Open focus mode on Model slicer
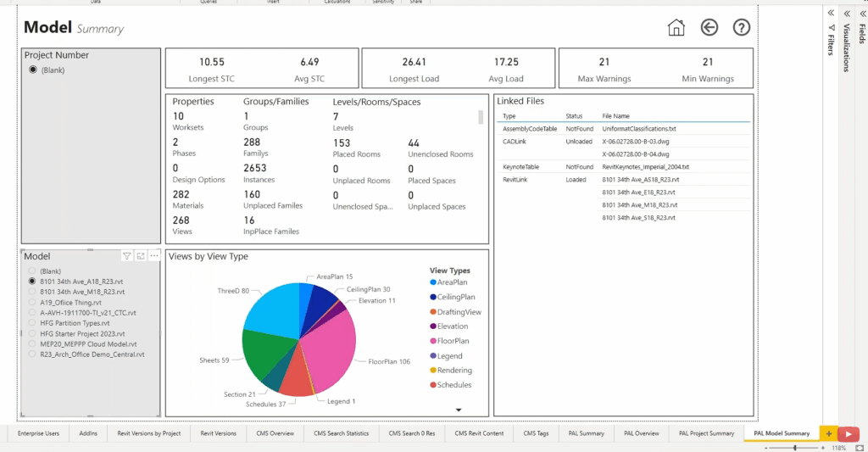Viewport: 868px width, 452px height. point(141,256)
